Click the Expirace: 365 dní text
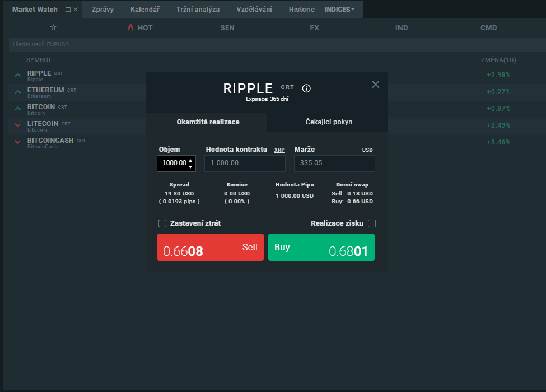 (x=267, y=99)
